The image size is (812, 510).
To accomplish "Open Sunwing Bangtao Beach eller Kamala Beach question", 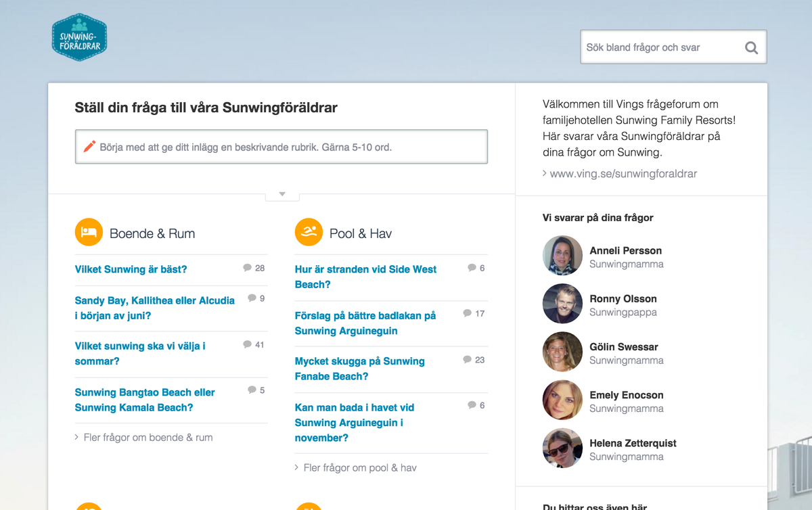I will click(x=145, y=400).
